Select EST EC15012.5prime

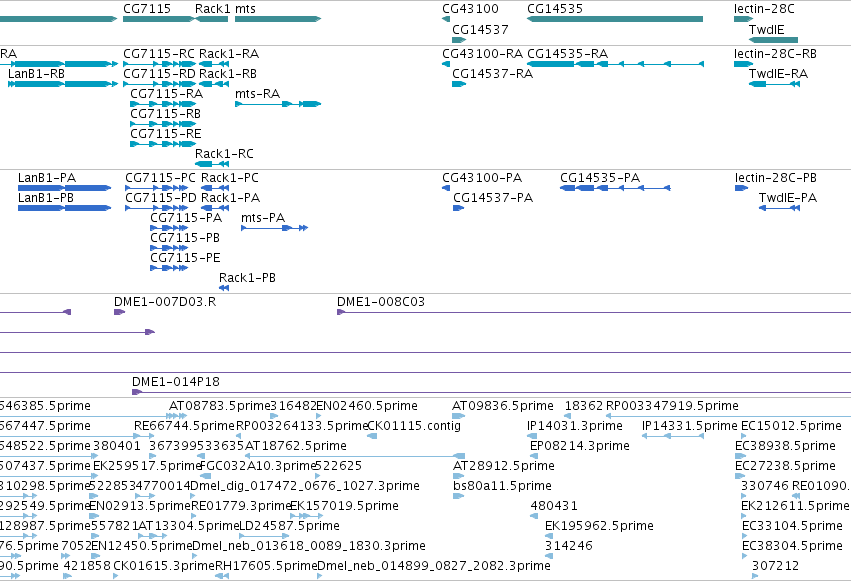791,426
